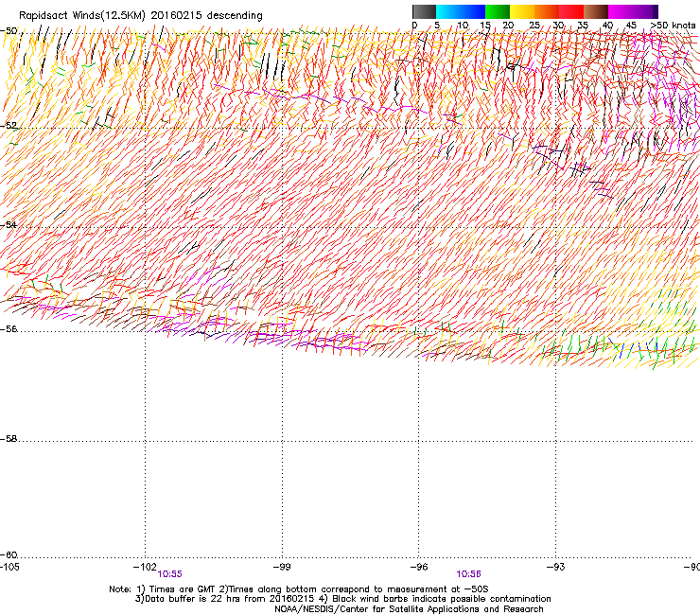Image resolution: width=700 pixels, height=615 pixels.
Task: Click the red 30-35 knots legend swatch
Action: click(x=571, y=11)
